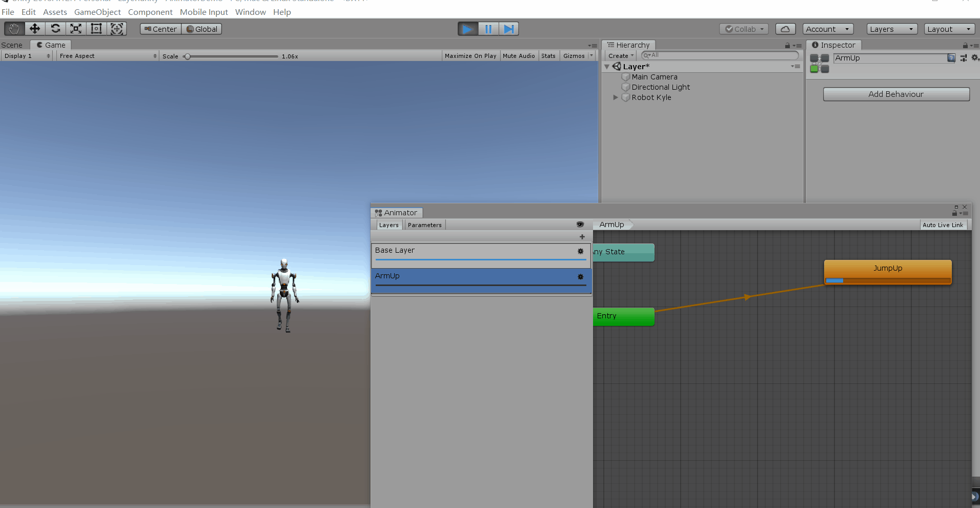Image resolution: width=980 pixels, height=508 pixels.
Task: Open the Gizmos dropdown arrow
Action: point(591,56)
